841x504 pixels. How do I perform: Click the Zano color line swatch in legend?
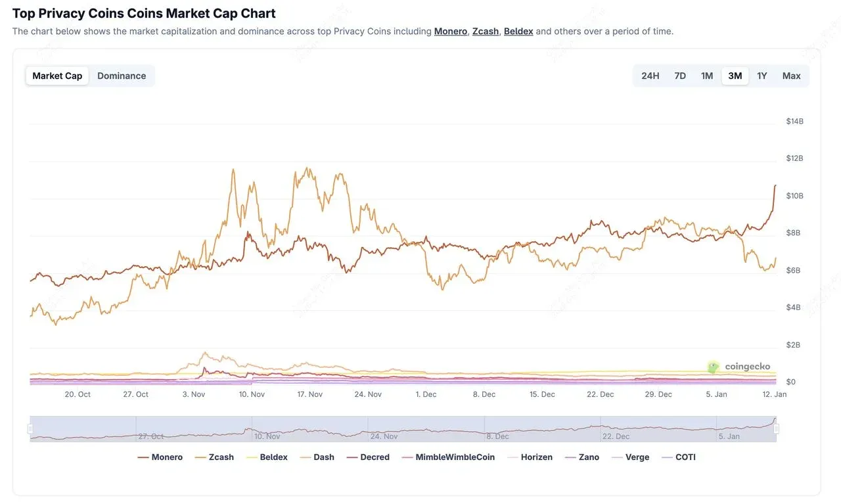(x=571, y=457)
